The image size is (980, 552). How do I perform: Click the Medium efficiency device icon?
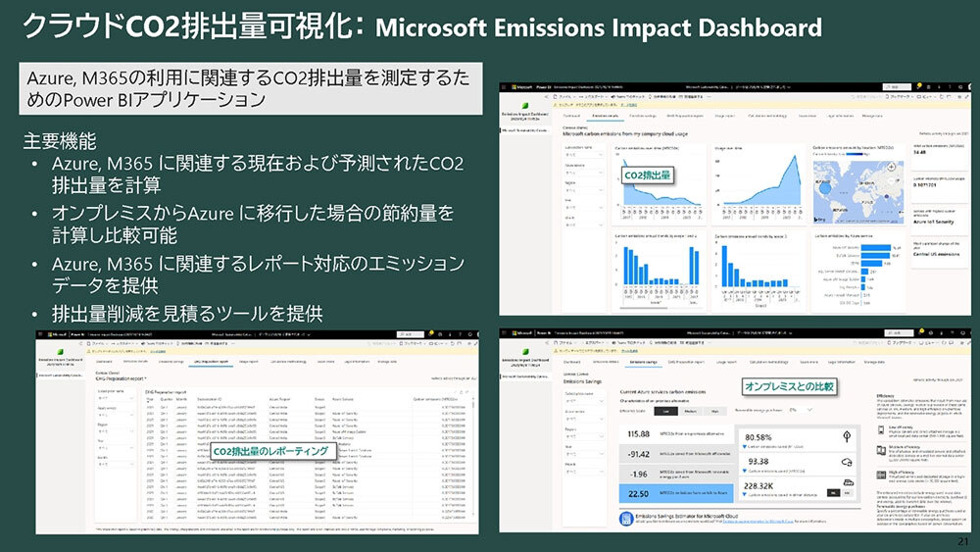(x=881, y=451)
